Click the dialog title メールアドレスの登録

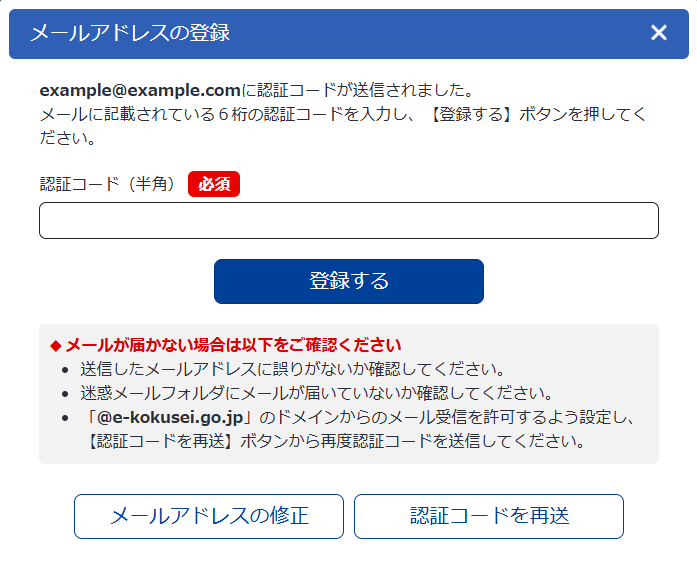[x=130, y=33]
